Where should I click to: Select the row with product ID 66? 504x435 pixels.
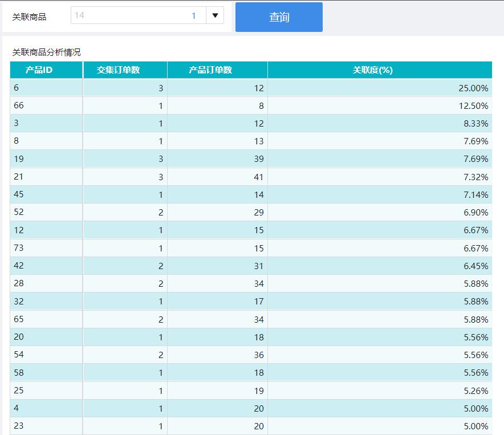(46, 105)
